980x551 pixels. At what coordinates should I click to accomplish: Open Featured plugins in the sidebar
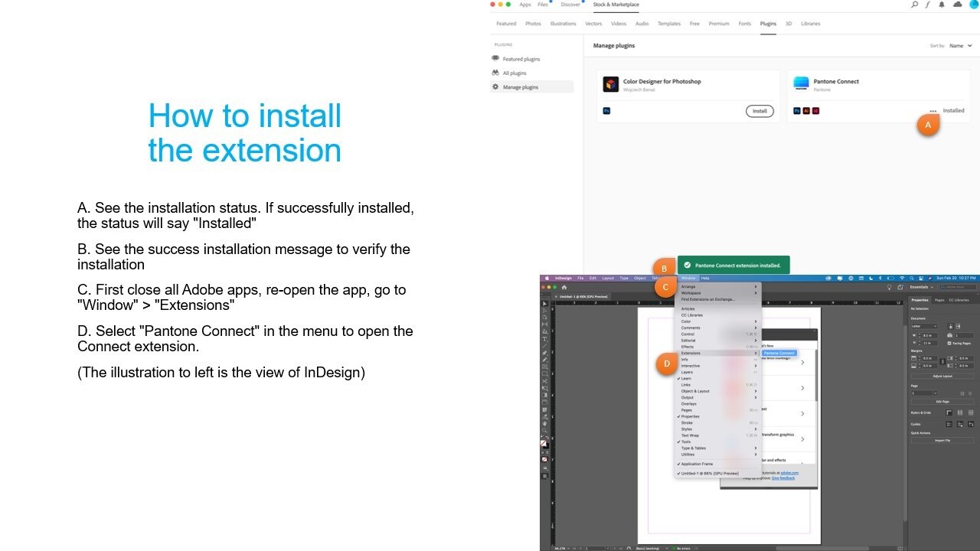[521, 59]
